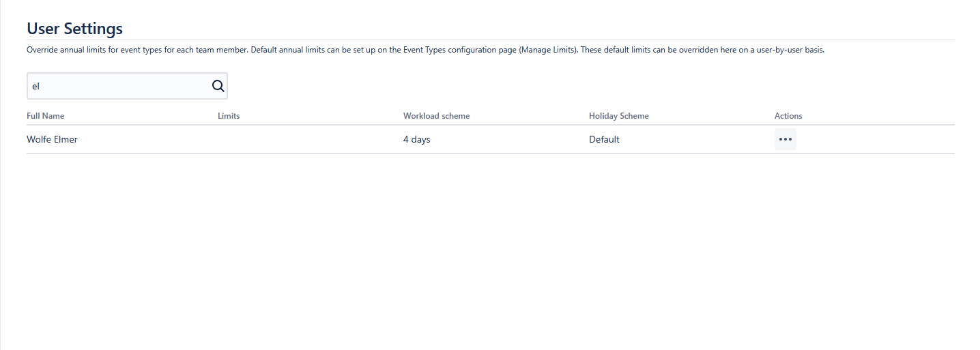
Task: Click the "Default" holiday scheme value
Action: click(x=604, y=139)
